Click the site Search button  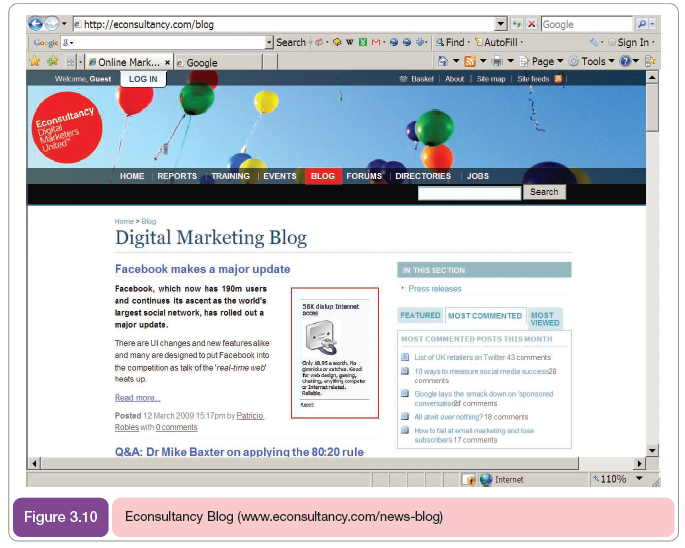click(544, 192)
